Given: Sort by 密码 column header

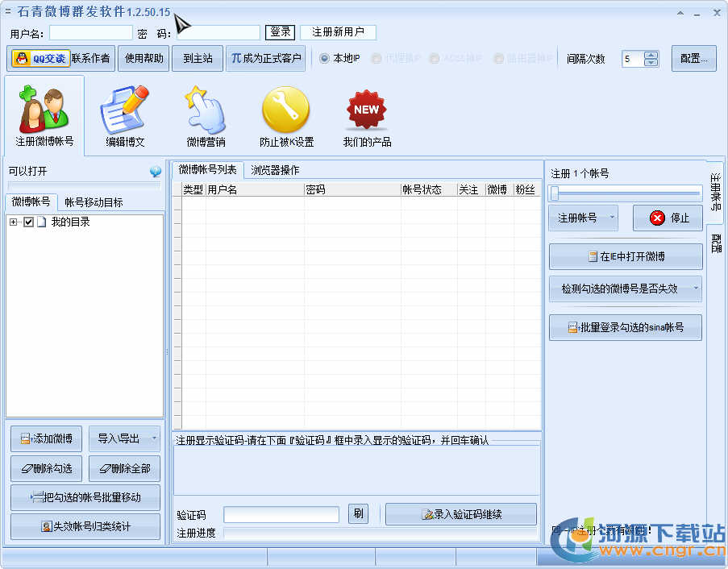Looking at the screenshot, I should pyautogui.click(x=353, y=189).
